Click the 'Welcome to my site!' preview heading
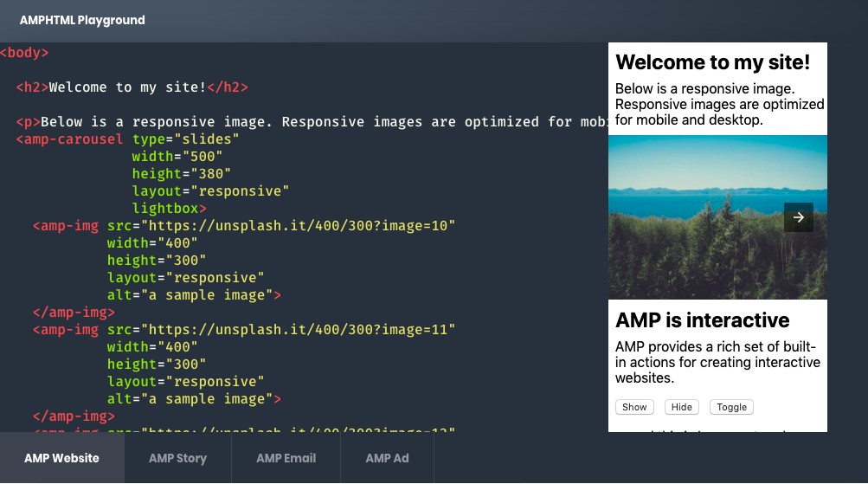868x484 pixels. tap(712, 62)
